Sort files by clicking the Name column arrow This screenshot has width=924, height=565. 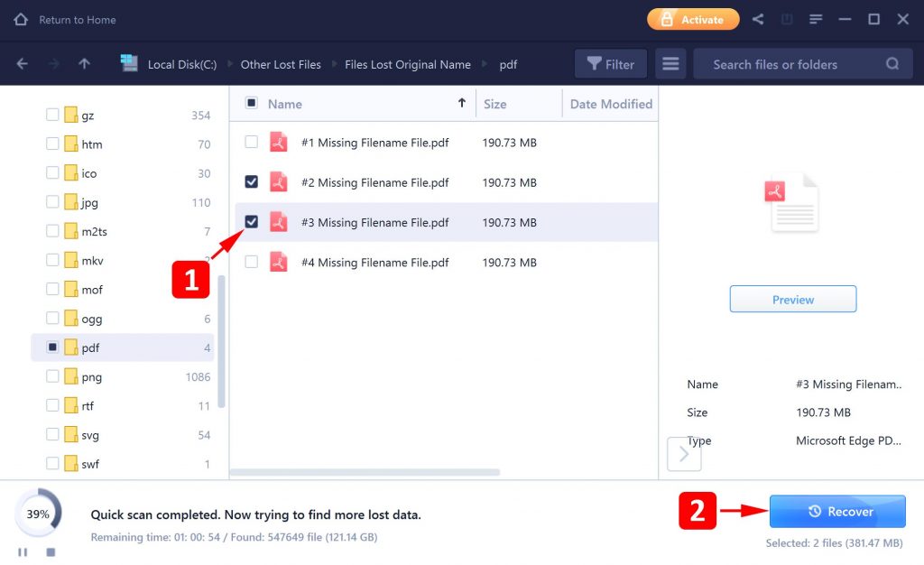(461, 103)
